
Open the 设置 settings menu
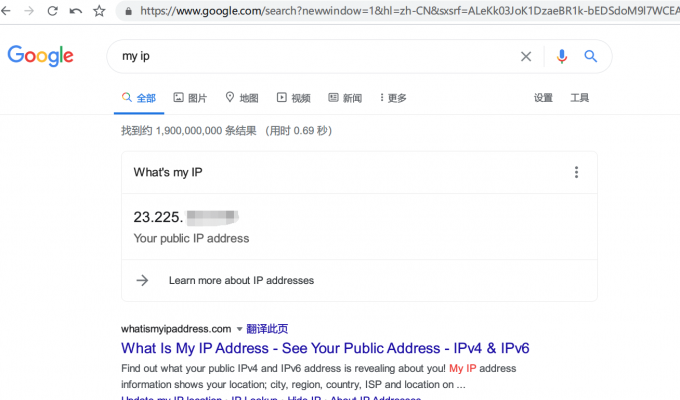[543, 98]
